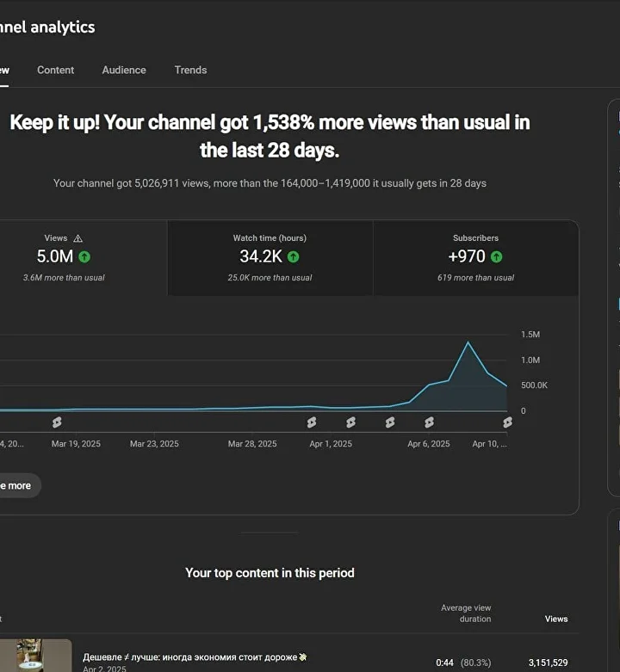Viewport: 620px width, 672px height.
Task: Click the peak of the views chart
Action: 468,342
